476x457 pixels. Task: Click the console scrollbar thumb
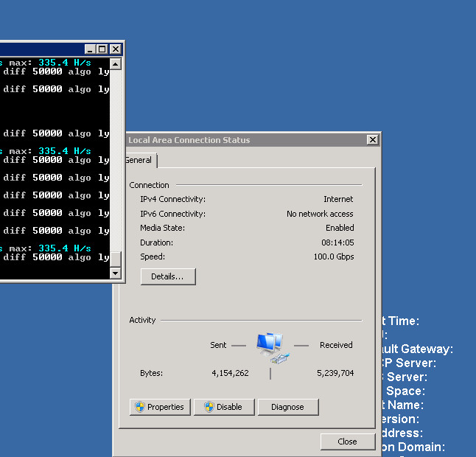pos(115,259)
